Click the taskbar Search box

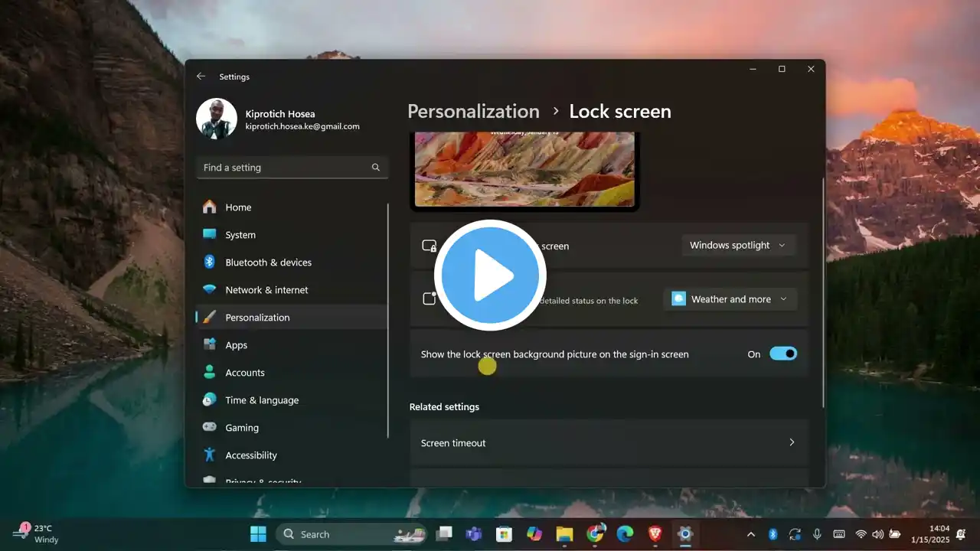(x=352, y=534)
